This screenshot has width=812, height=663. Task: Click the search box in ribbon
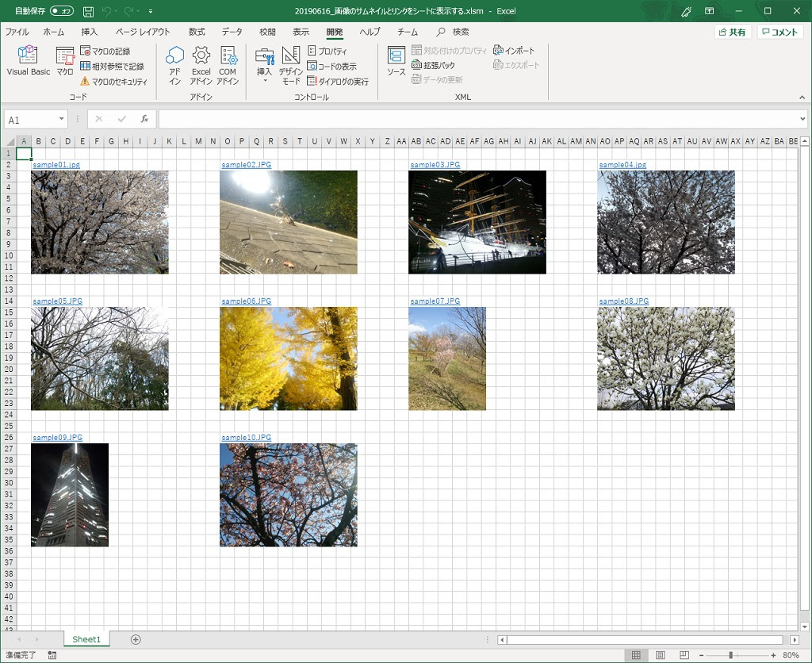(x=454, y=32)
